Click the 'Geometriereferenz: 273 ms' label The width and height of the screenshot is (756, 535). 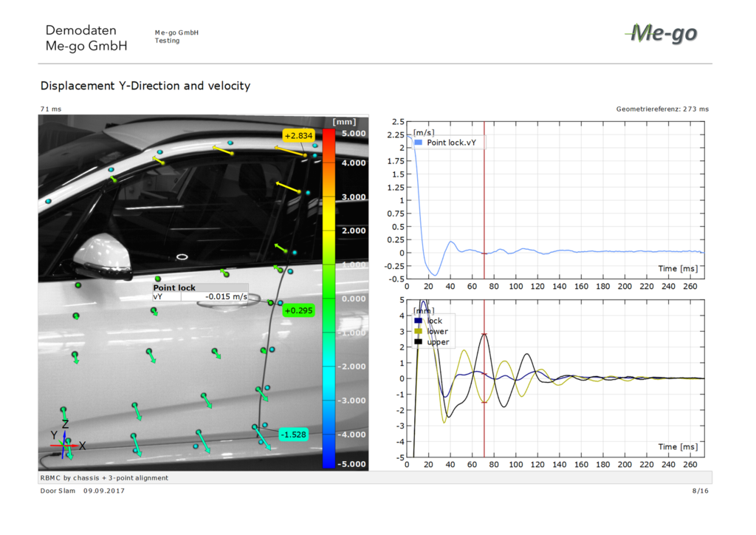pyautogui.click(x=662, y=109)
